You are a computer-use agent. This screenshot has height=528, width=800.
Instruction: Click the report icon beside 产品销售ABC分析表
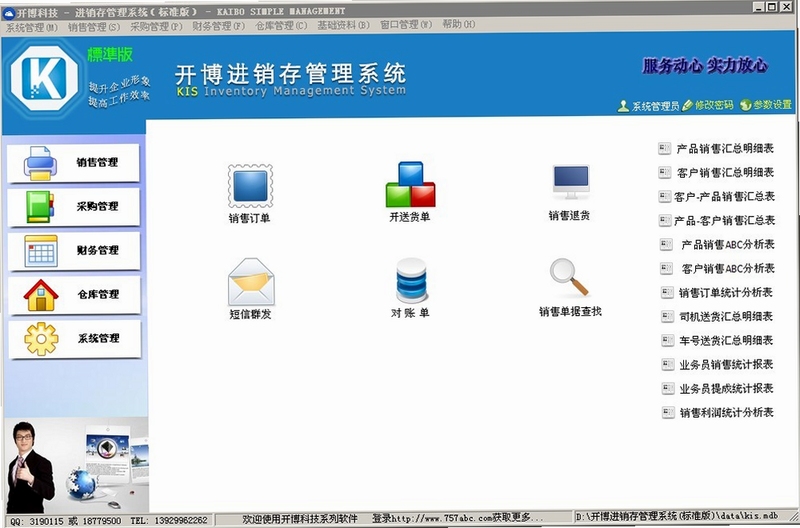666,244
